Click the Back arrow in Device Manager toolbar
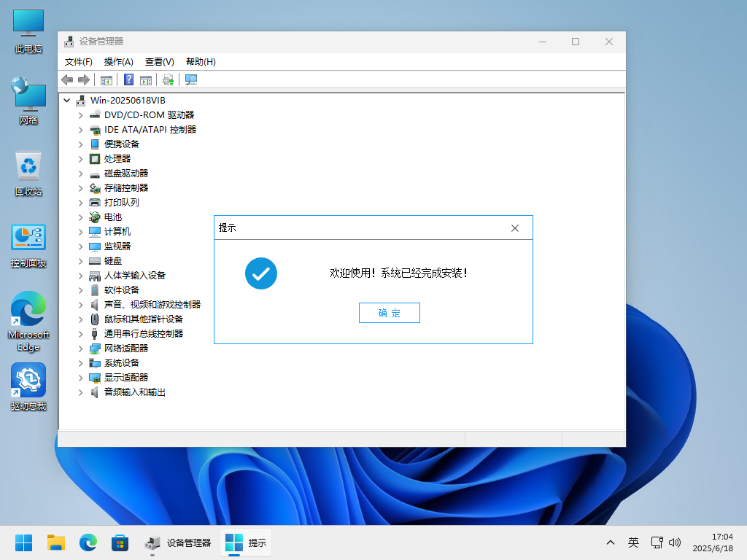 [x=67, y=80]
